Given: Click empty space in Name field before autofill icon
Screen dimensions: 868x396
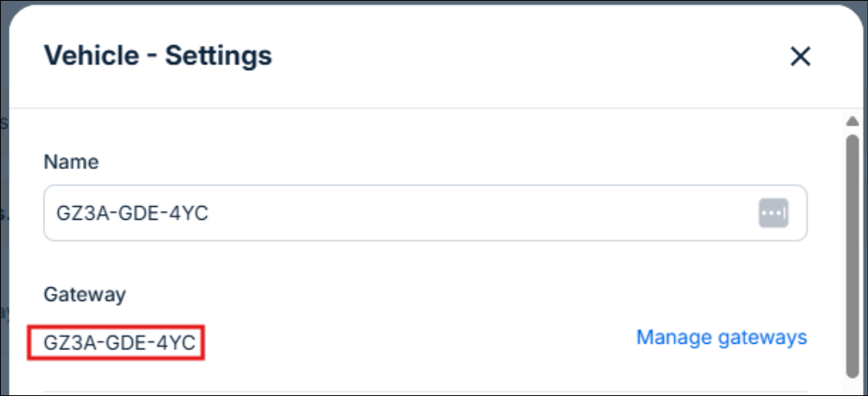Looking at the screenshot, I should click(x=483, y=213).
